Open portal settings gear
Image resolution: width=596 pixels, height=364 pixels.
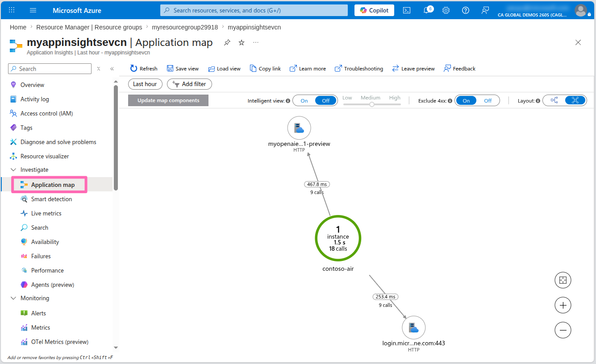(446, 10)
